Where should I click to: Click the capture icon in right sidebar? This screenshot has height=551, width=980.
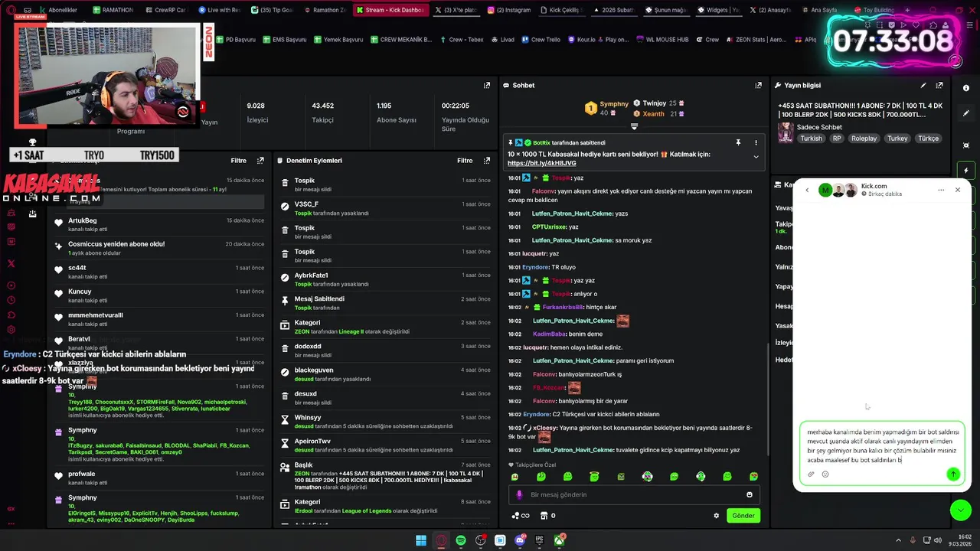click(966, 145)
